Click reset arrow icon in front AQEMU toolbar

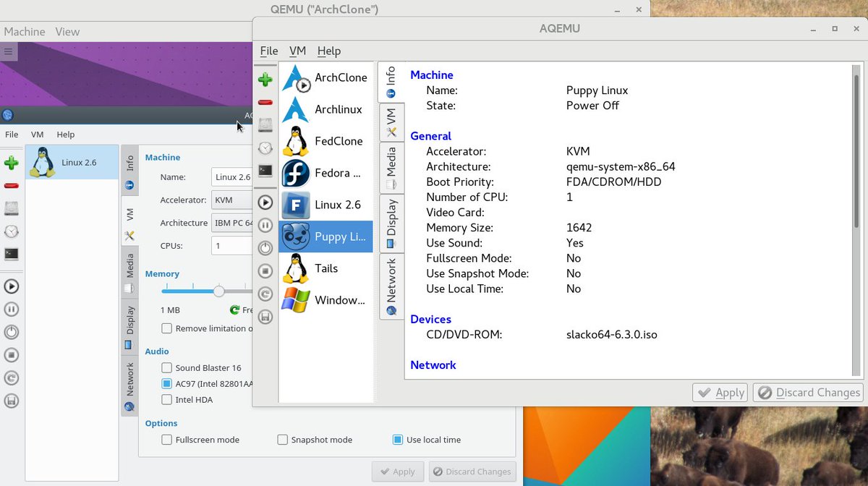[265, 294]
